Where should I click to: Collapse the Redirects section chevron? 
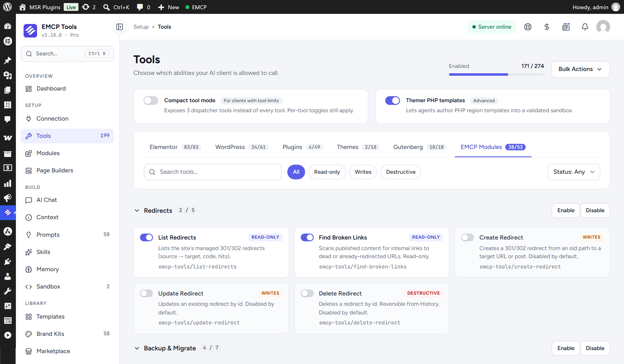click(x=137, y=211)
